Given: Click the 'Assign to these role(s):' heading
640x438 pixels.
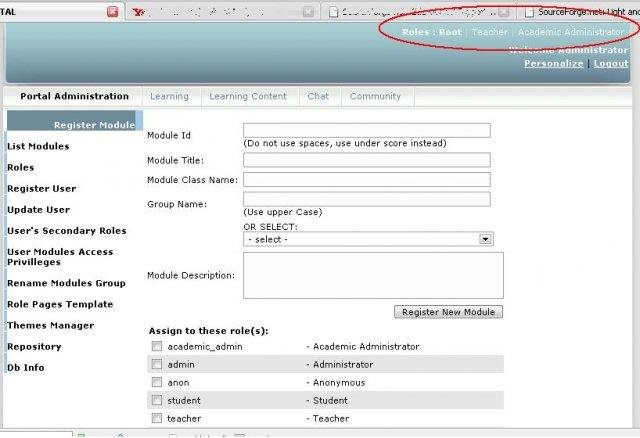Looking at the screenshot, I should point(209,331).
